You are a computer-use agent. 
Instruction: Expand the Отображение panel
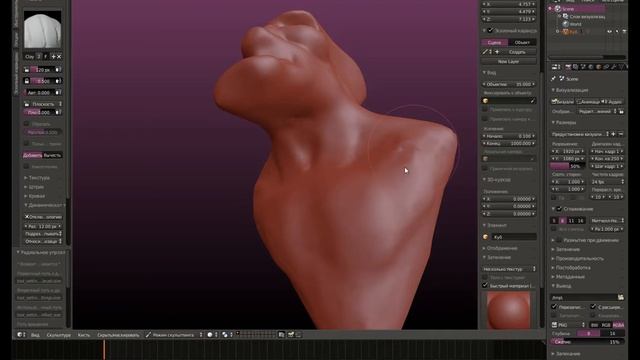(502, 248)
